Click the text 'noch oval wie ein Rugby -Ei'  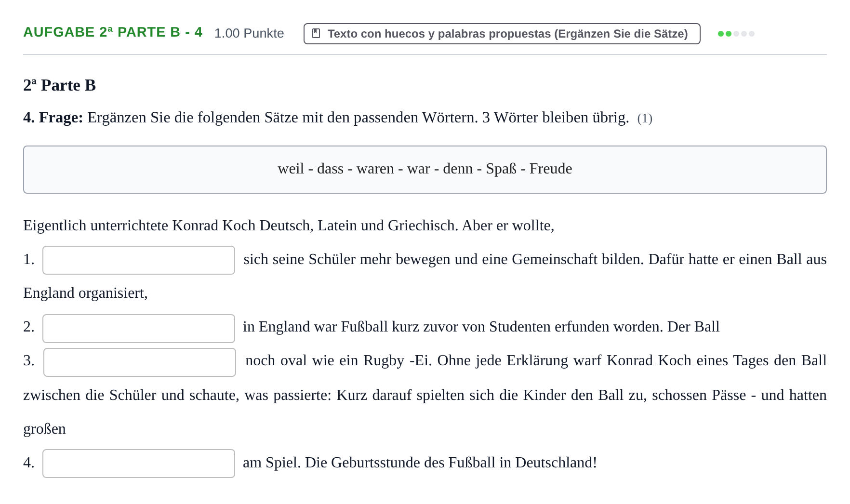[337, 360]
